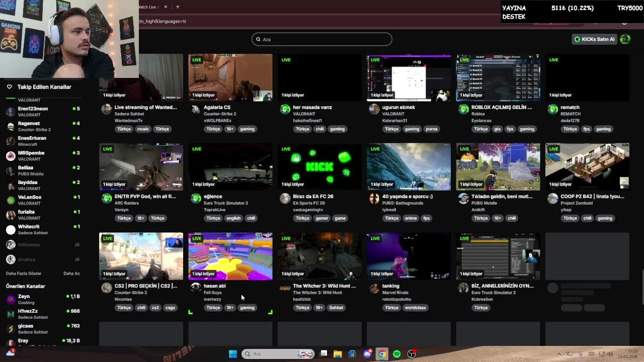Select 'music' tag under Wanted stream

143,129
